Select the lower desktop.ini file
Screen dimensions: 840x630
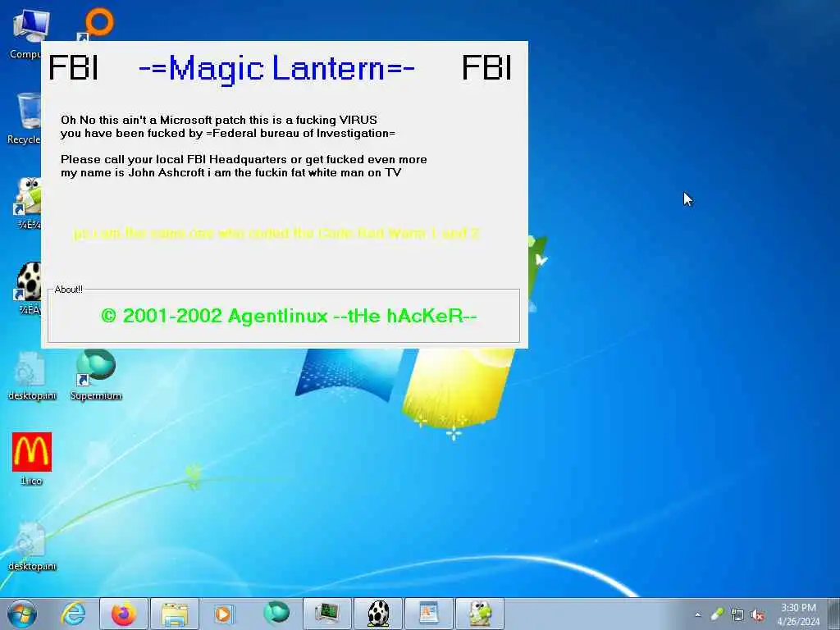pos(32,546)
